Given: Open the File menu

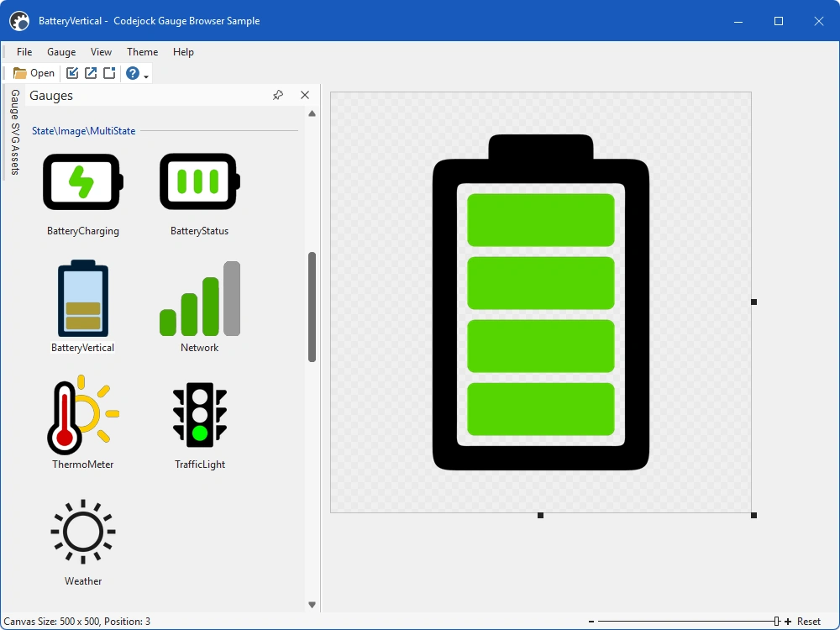Looking at the screenshot, I should coord(24,52).
